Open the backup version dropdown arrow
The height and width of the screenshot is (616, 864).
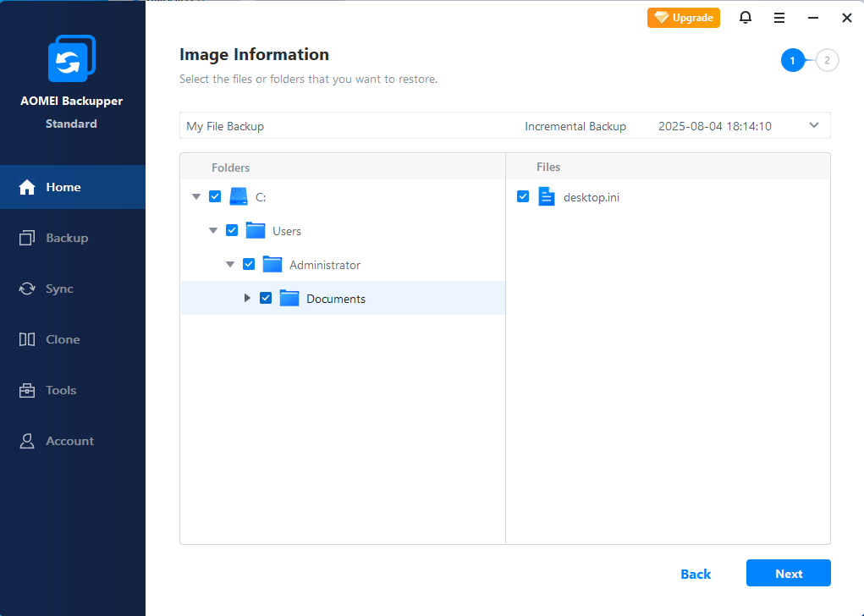click(814, 125)
